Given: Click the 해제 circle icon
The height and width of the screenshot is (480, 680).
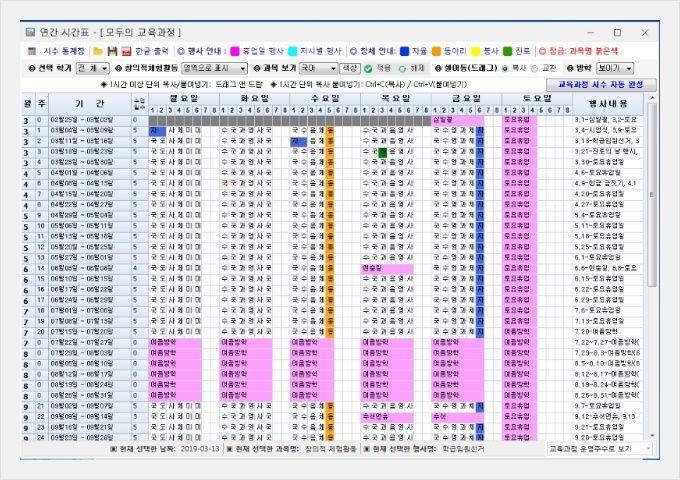Looking at the screenshot, I should coord(402,69).
